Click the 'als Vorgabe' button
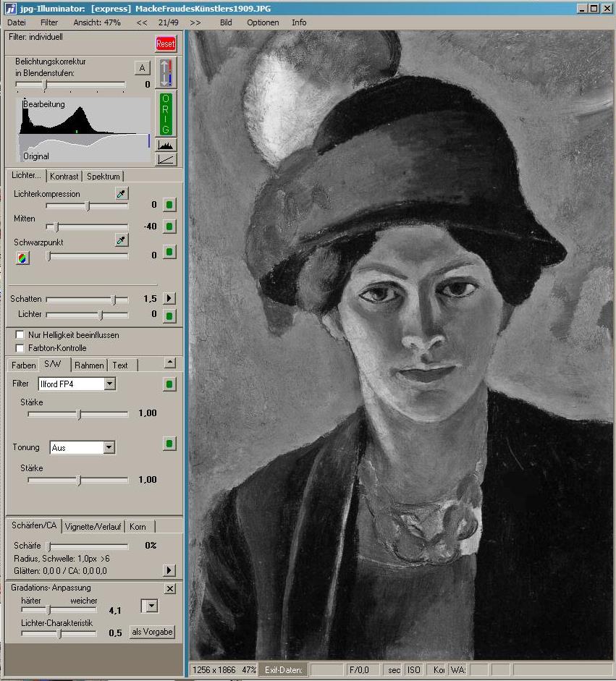The height and width of the screenshot is (681, 616). (152, 632)
